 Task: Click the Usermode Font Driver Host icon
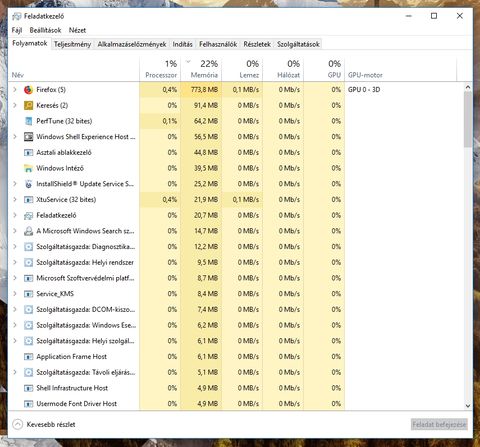28,404
